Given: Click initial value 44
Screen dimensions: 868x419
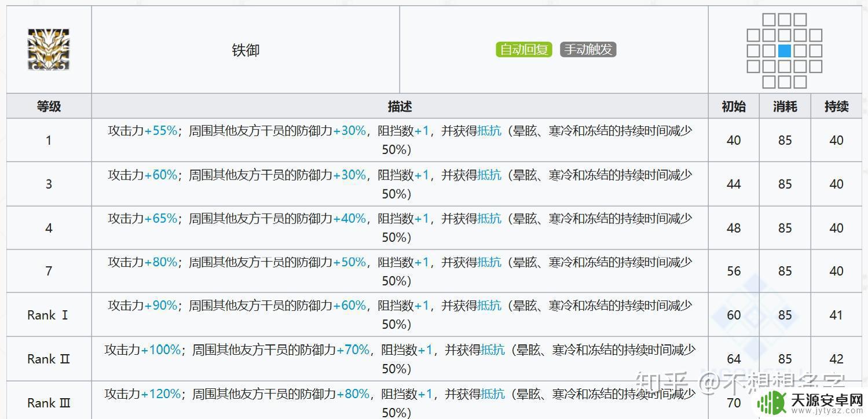Looking at the screenshot, I should point(734,184).
